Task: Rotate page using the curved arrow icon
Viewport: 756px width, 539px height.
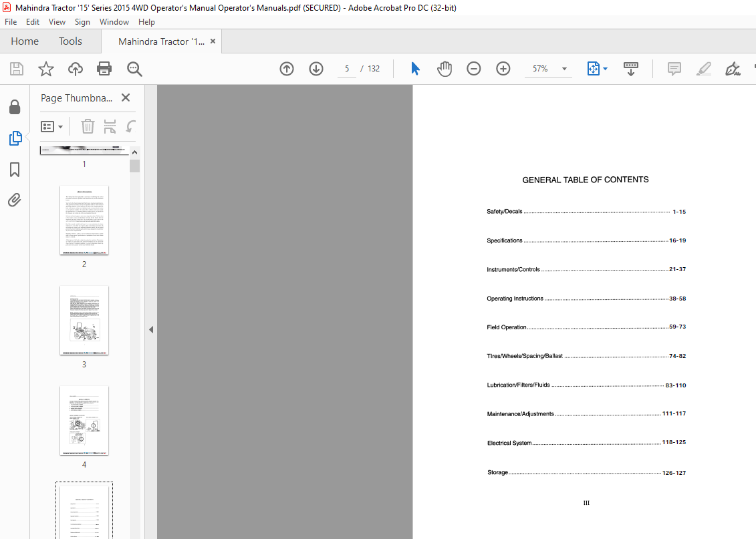Action: (130, 127)
